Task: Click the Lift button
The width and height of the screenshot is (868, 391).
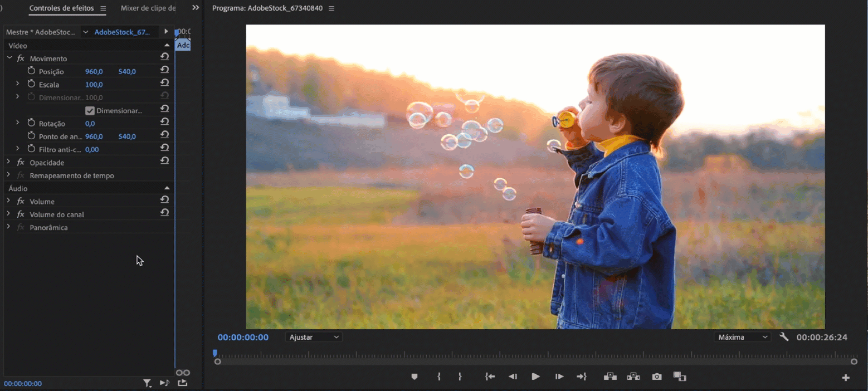Action: pos(610,377)
